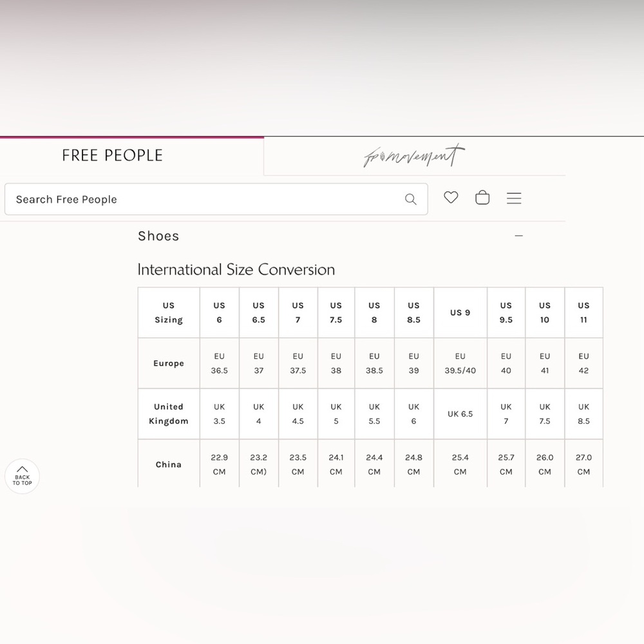Screen dimensions: 644x644
Task: Focus the Search Free People field
Action: tap(206, 200)
